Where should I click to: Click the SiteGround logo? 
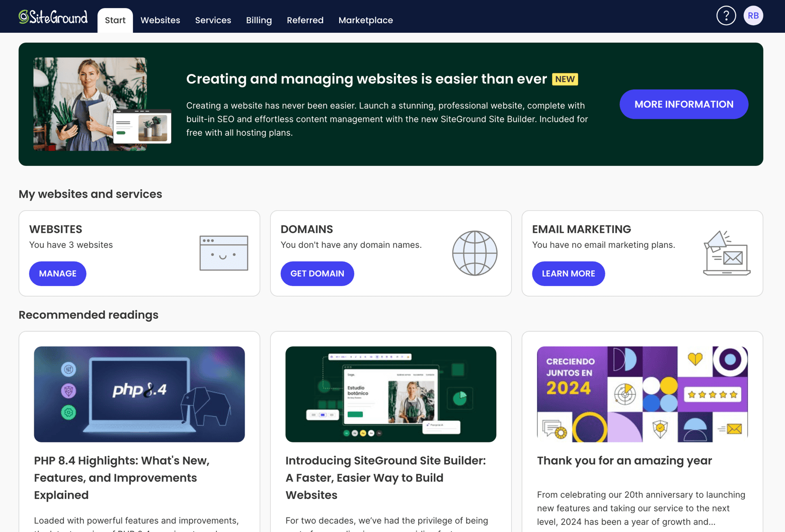(53, 17)
